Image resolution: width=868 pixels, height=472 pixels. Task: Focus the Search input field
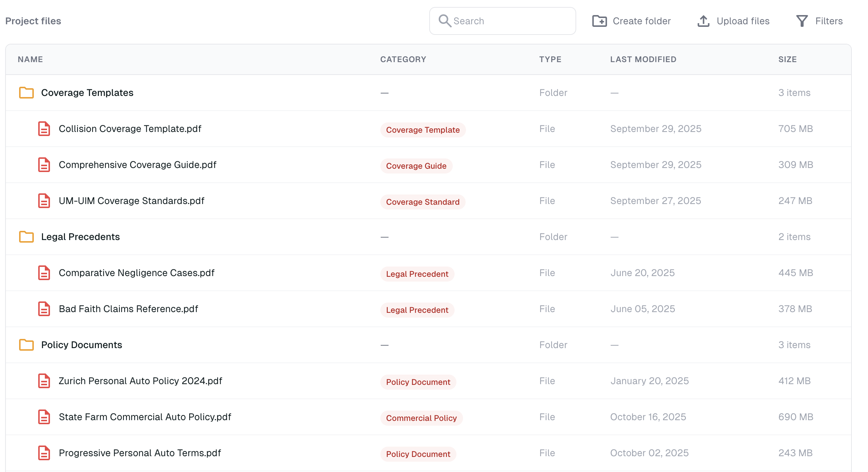511,21
